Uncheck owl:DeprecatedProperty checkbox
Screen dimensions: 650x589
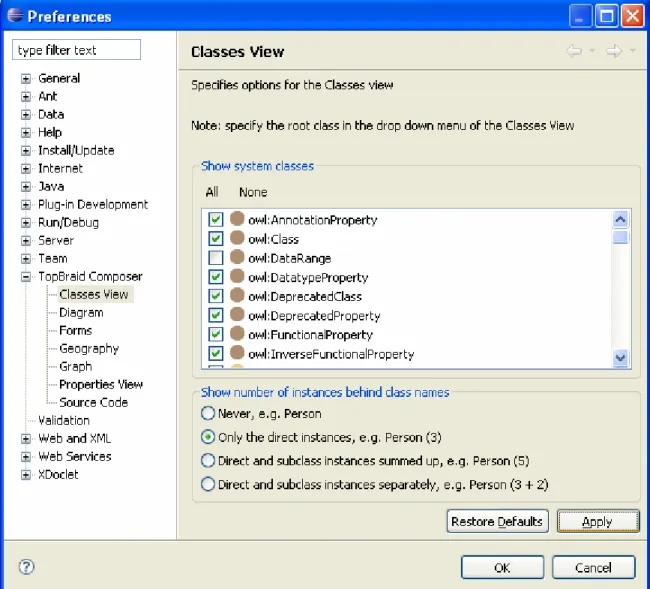coord(216,315)
